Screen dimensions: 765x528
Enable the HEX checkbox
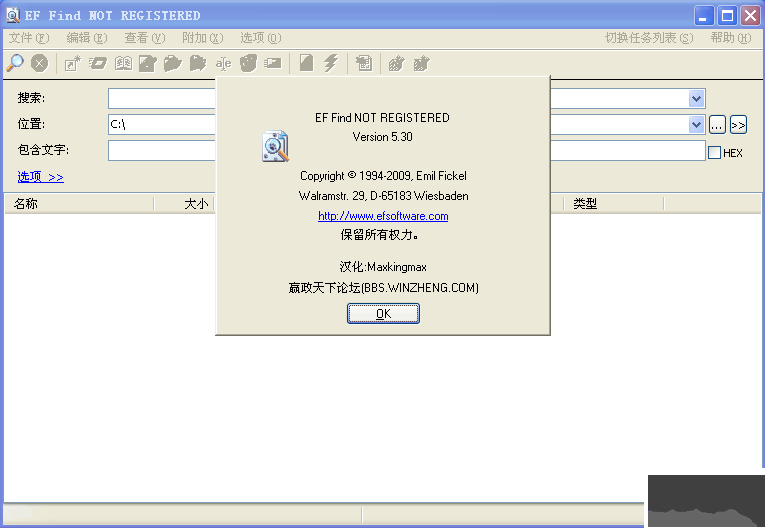714,153
